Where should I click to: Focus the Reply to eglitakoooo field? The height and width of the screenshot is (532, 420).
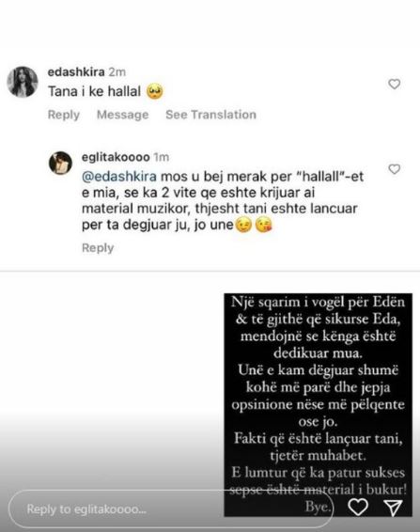tap(171, 509)
